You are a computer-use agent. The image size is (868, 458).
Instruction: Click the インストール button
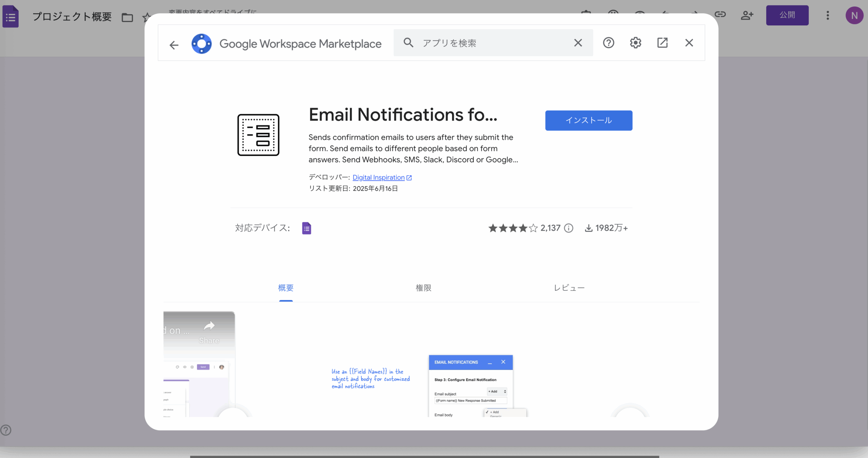589,120
